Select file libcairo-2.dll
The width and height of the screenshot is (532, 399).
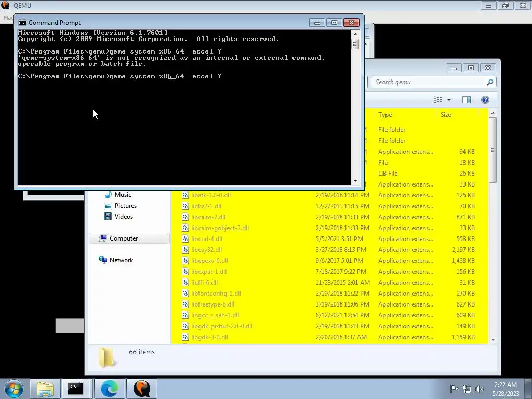pyautogui.click(x=208, y=217)
